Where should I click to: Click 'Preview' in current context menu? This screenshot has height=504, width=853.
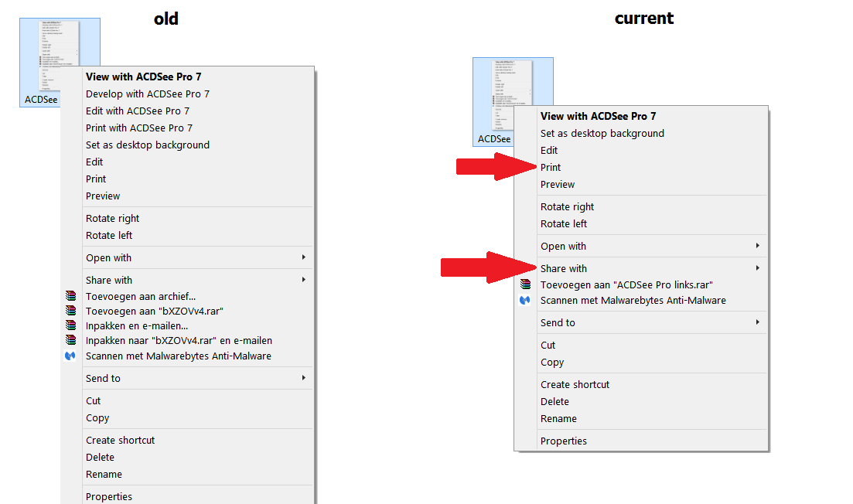tap(558, 184)
